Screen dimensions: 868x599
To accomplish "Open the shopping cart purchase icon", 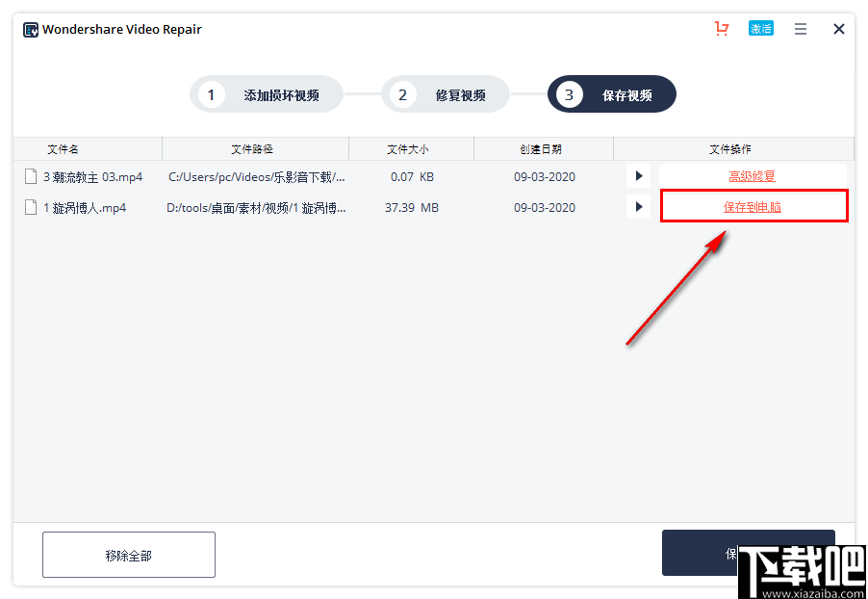I will click(722, 29).
